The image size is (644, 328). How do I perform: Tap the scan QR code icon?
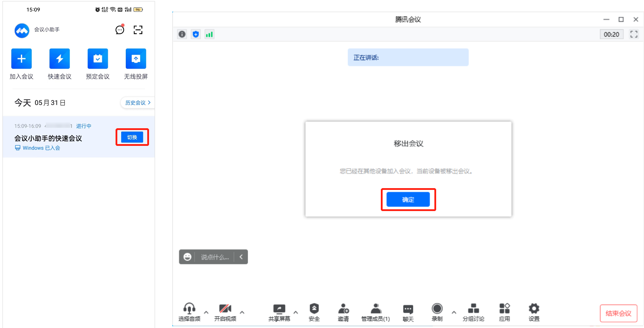138,30
